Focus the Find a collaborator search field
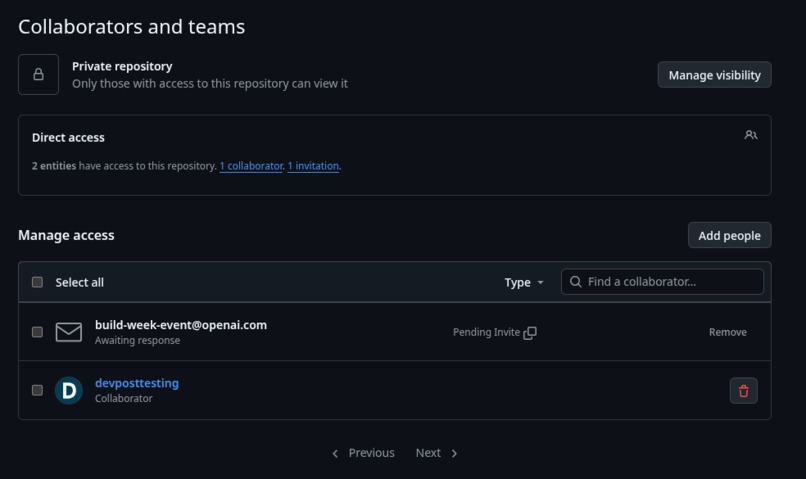The height and width of the screenshot is (479, 806). 662,282
